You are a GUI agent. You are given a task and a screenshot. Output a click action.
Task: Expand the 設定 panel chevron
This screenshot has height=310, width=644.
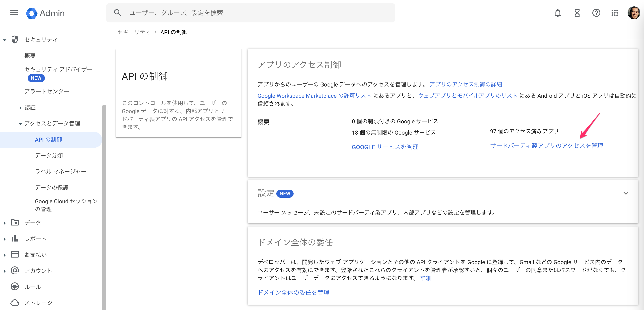[x=626, y=193]
